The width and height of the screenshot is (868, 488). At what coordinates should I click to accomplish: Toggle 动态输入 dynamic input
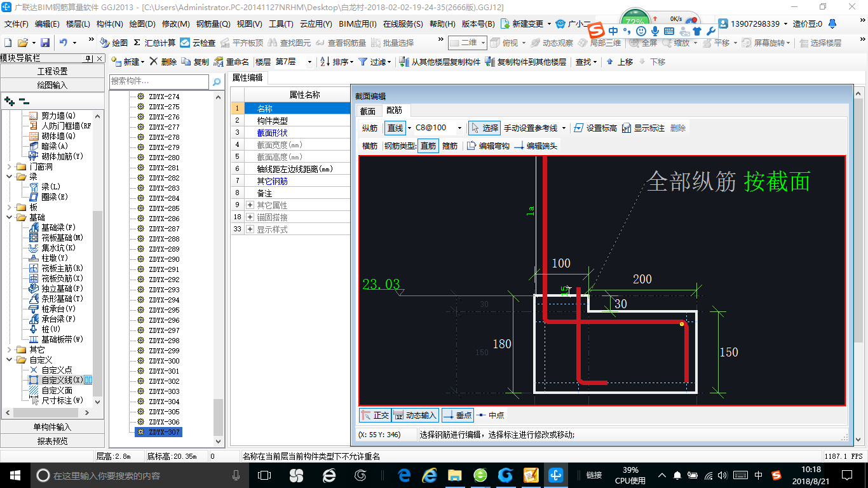point(415,415)
